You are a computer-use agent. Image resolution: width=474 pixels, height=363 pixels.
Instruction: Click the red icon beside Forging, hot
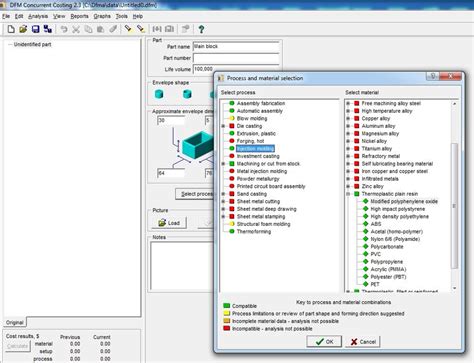click(232, 141)
